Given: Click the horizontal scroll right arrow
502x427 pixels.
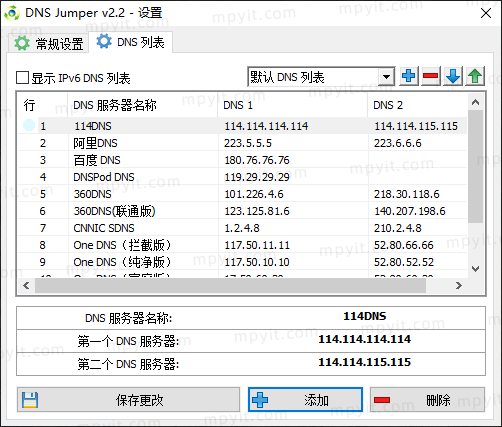Looking at the screenshot, I should tap(459, 286).
